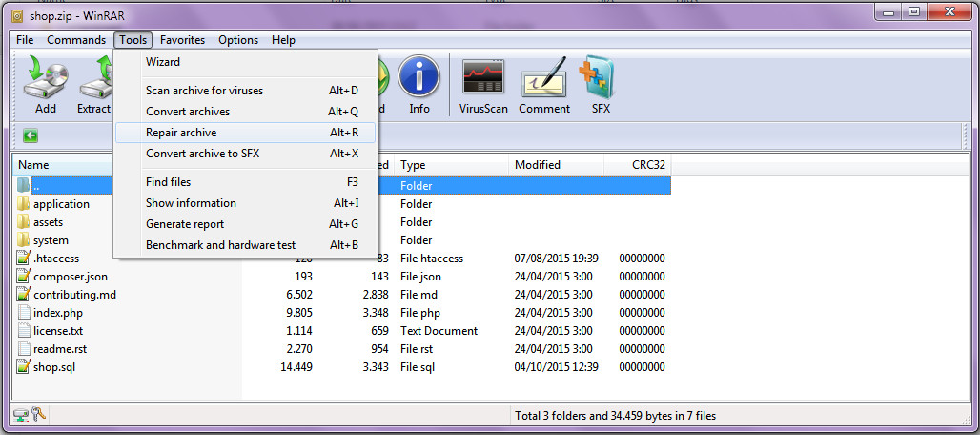This screenshot has width=980, height=435.
Task: Click the contributing.md file icon
Action: [x=24, y=295]
